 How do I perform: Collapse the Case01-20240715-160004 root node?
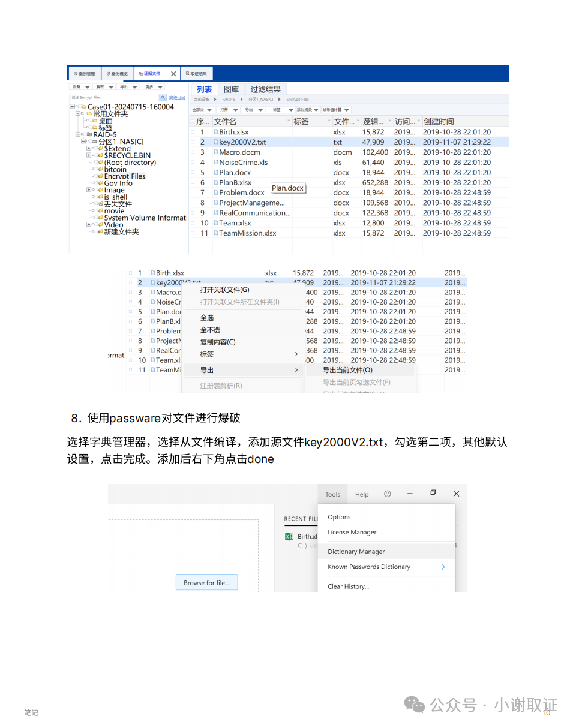coord(72,107)
